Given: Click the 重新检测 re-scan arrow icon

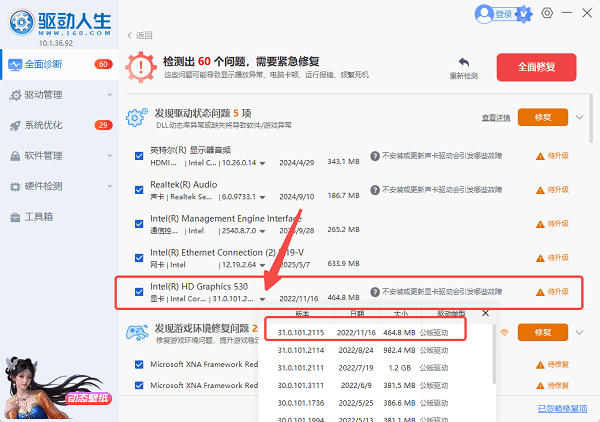Looking at the screenshot, I should click(x=464, y=62).
